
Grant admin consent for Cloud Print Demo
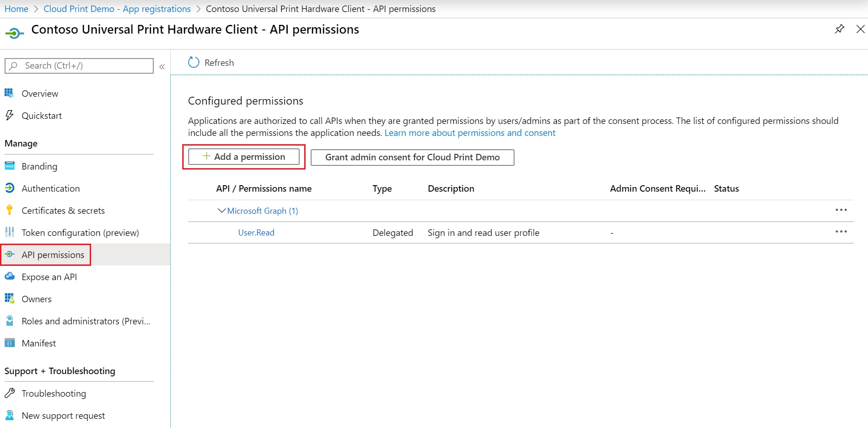[x=412, y=157]
